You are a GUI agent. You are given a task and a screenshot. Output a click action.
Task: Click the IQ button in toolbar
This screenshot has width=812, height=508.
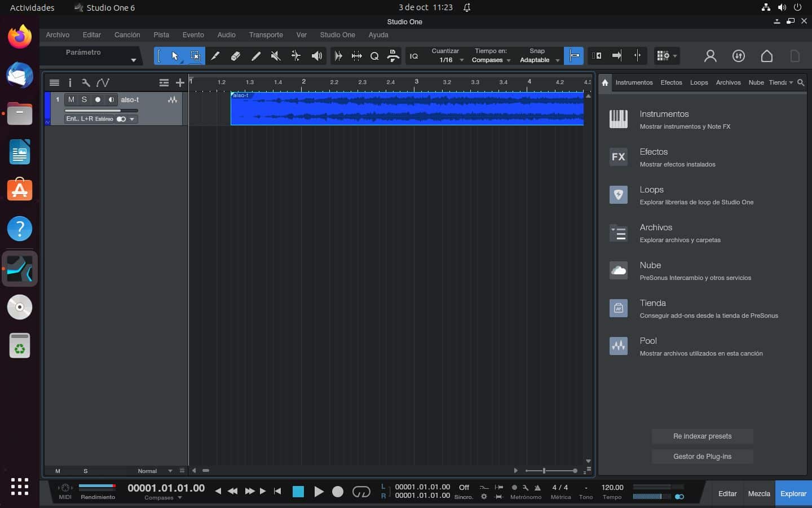point(414,56)
